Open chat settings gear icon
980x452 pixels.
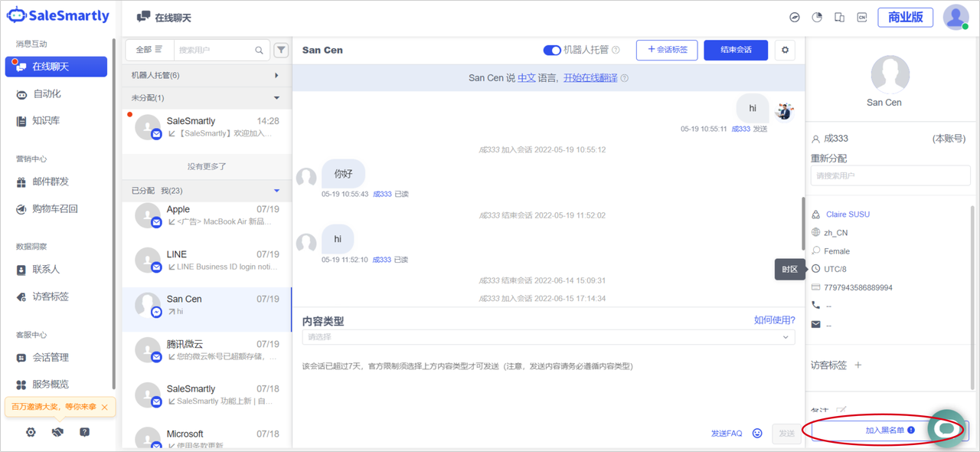coord(785,50)
